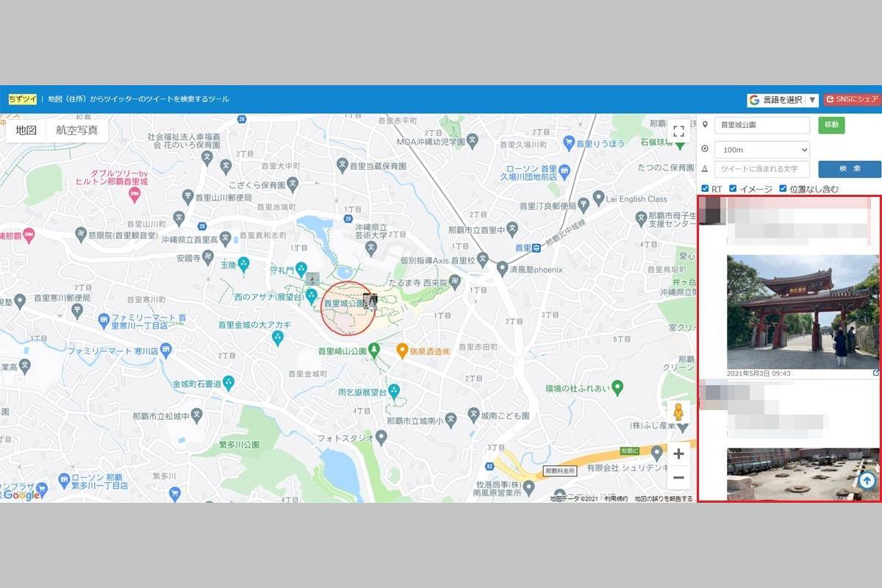882x588 pixels.
Task: Toggle map fullscreen view
Action: pyautogui.click(x=678, y=132)
